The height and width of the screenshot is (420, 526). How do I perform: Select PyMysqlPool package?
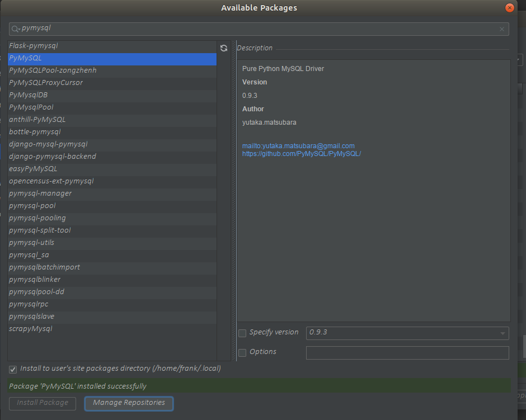pos(112,108)
